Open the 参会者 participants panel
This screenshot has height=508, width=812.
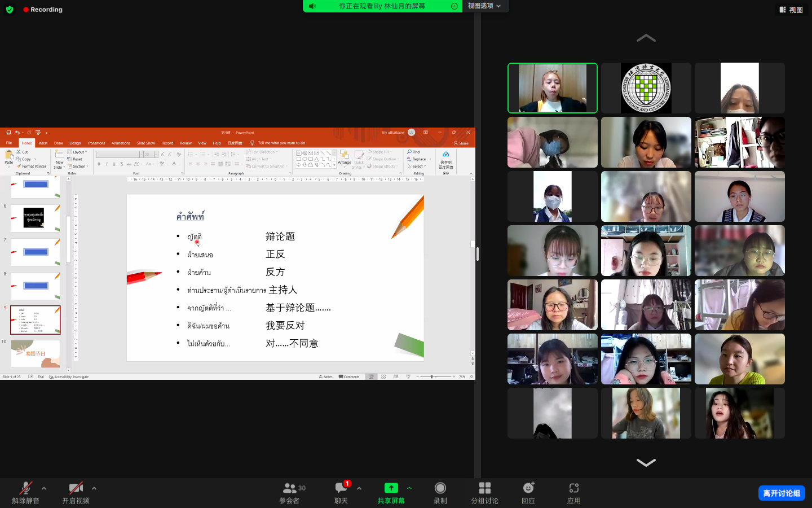click(290, 492)
